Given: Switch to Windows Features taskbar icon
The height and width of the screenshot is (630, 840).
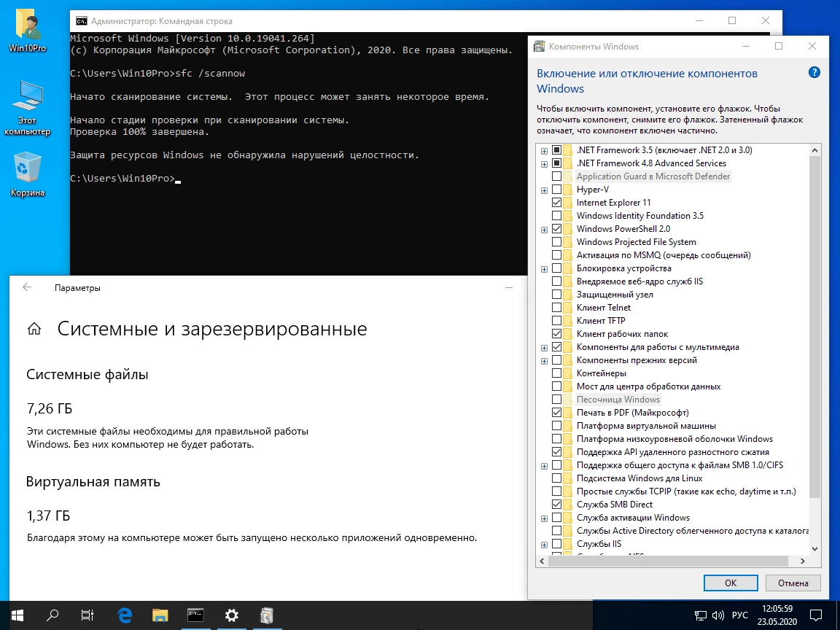Looking at the screenshot, I should tap(267, 615).
